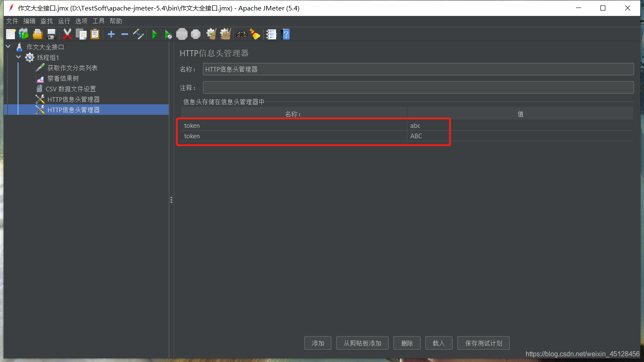Select the 作文大全接口 test plan node

click(x=45, y=47)
